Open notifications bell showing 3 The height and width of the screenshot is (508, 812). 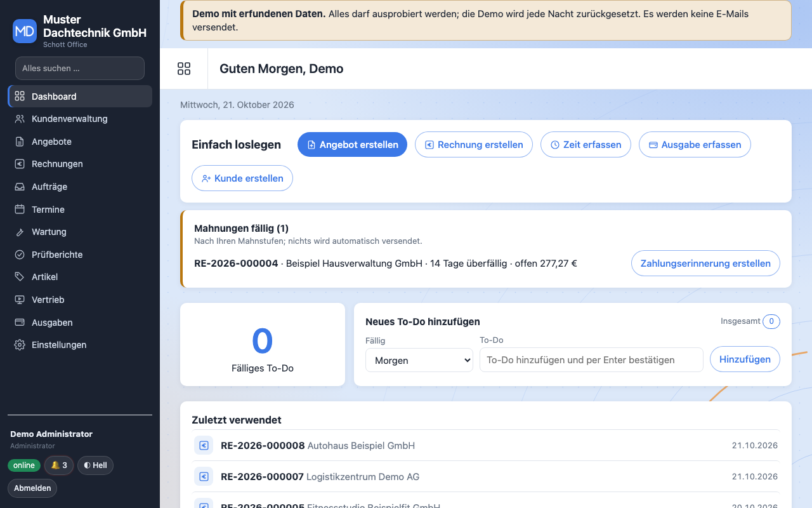tap(59, 465)
